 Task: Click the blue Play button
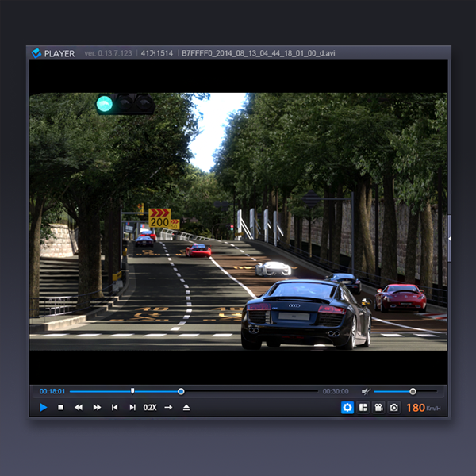tap(44, 408)
